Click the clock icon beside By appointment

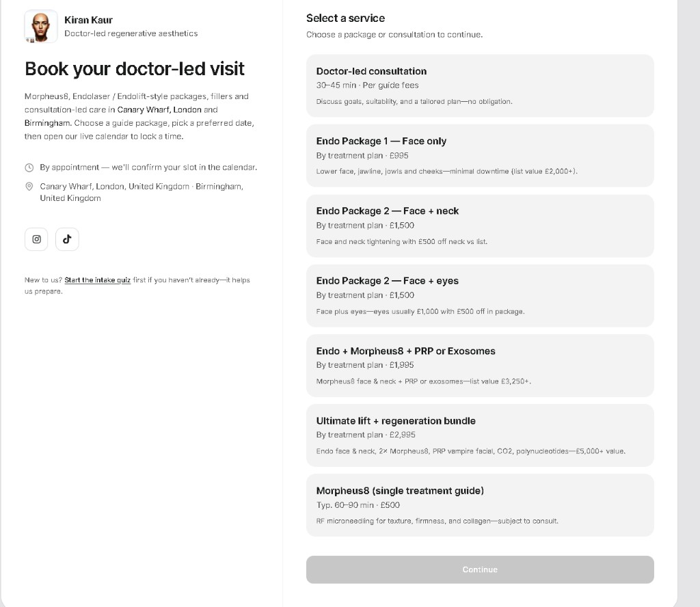(29, 168)
